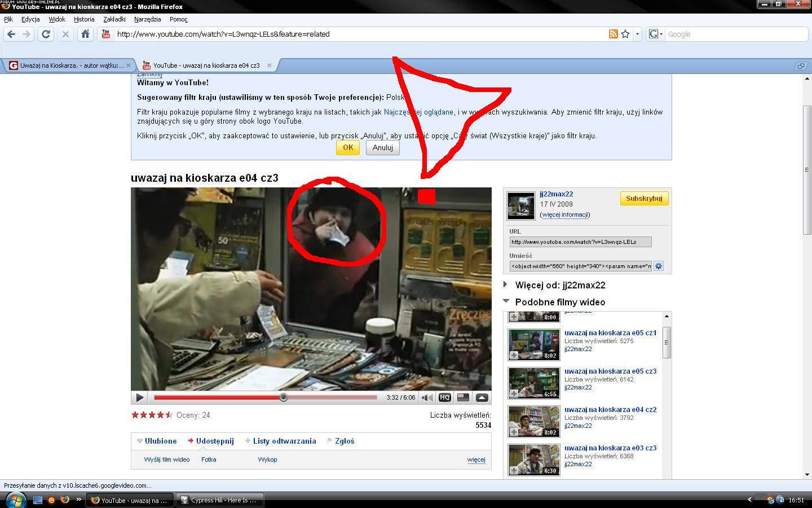Click the video progress bar handle
This screenshot has height=508, width=812.
(284, 397)
